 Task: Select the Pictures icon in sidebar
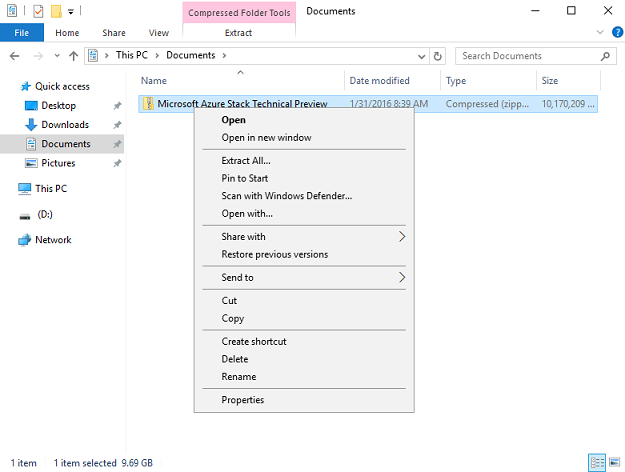[x=31, y=163]
